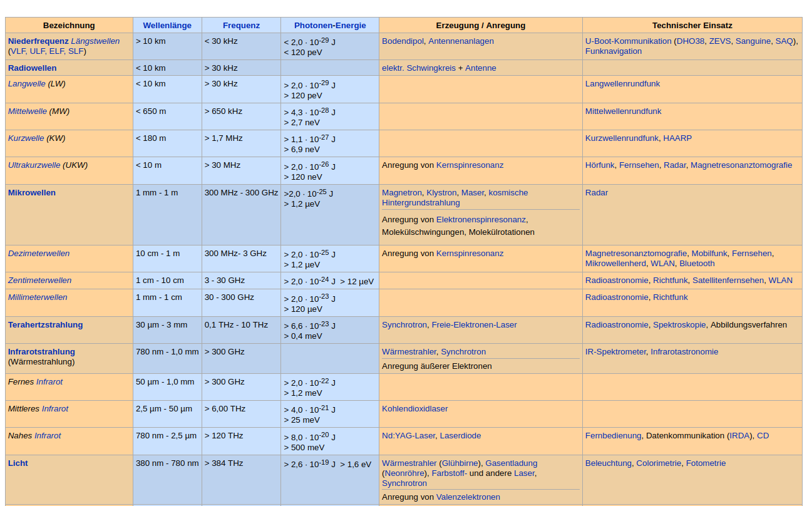Open the Valenzelektronen link
This screenshot has width=812, height=506.
click(468, 497)
